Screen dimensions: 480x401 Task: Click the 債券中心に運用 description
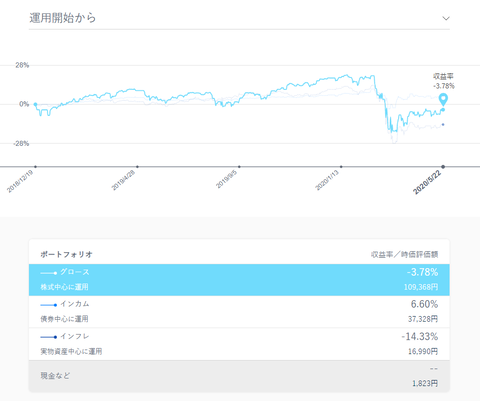pos(64,319)
